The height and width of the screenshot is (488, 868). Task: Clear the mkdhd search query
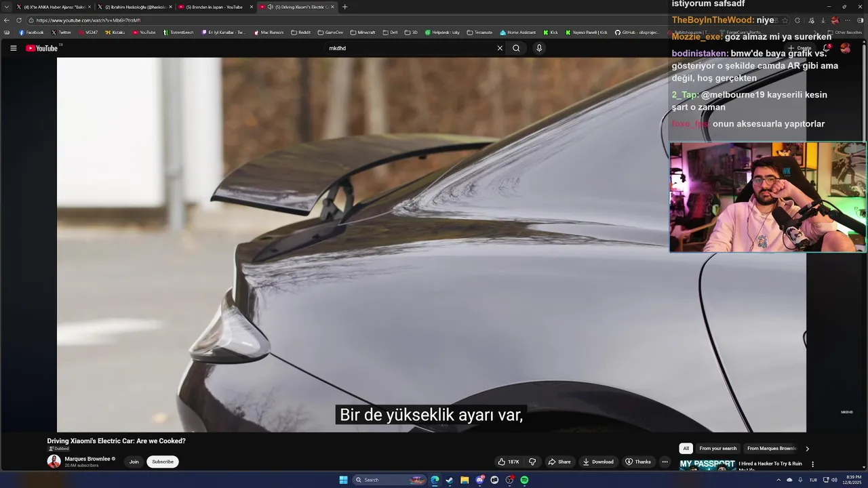[500, 48]
